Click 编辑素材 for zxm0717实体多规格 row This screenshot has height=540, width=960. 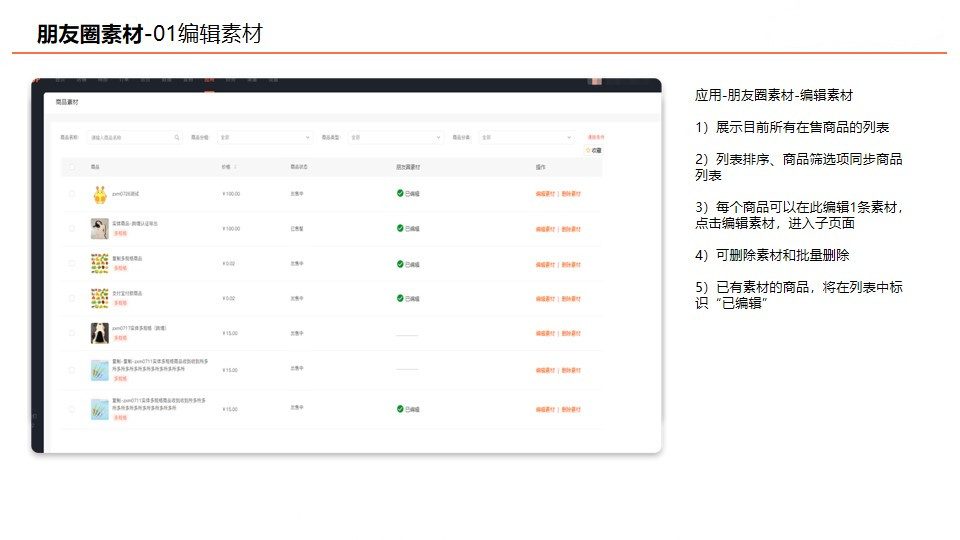pos(545,334)
